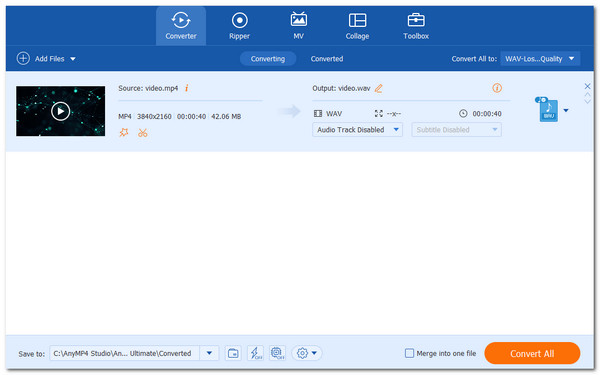600x375 pixels.
Task: Click the Convert All button
Action: point(532,353)
